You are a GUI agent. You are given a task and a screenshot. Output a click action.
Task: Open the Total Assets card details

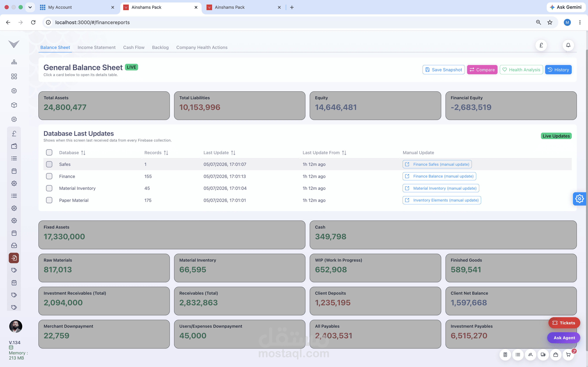[104, 106]
